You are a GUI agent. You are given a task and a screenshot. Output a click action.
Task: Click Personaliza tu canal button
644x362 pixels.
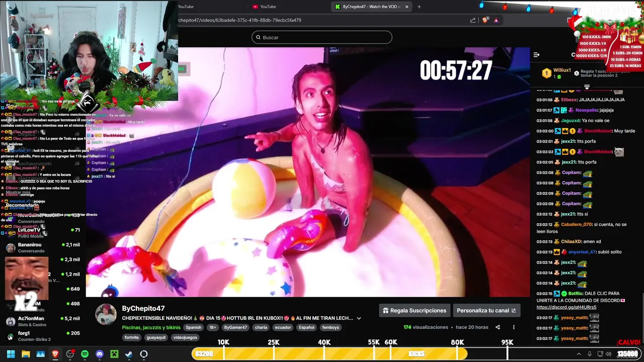pos(487,310)
